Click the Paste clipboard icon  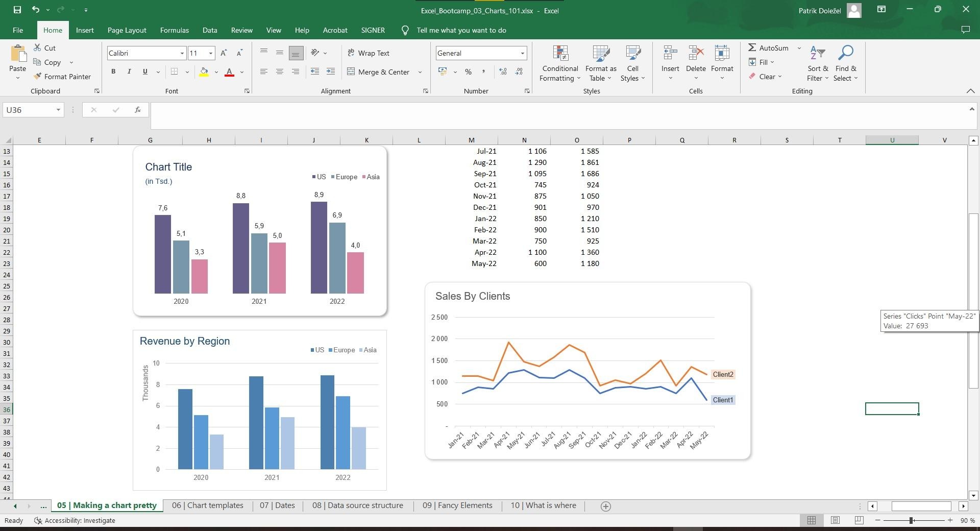17,54
